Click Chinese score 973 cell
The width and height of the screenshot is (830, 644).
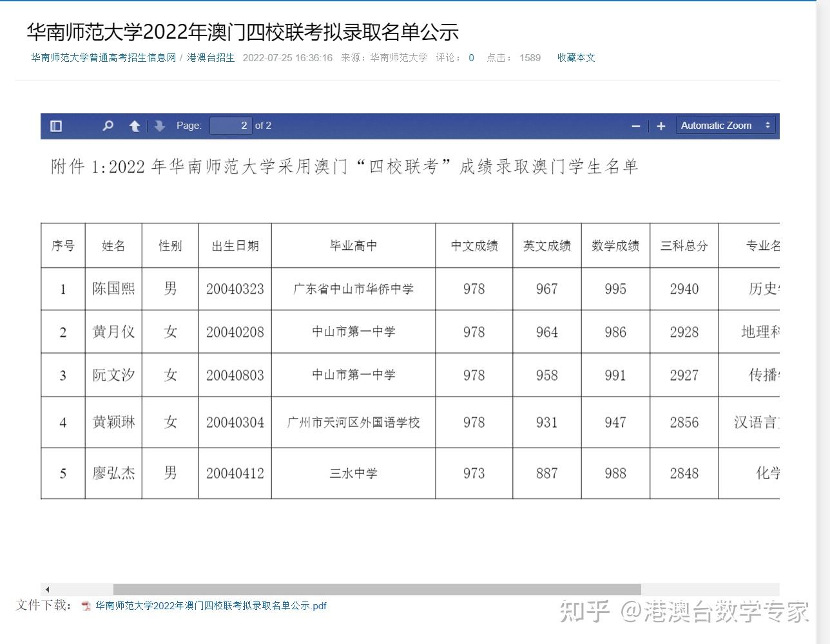[x=474, y=473]
